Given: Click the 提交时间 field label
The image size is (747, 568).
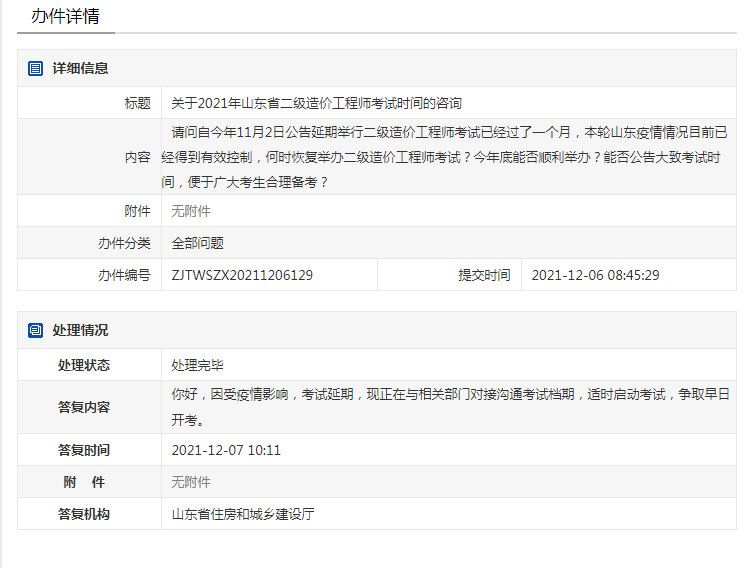Looking at the screenshot, I should coord(484,275).
